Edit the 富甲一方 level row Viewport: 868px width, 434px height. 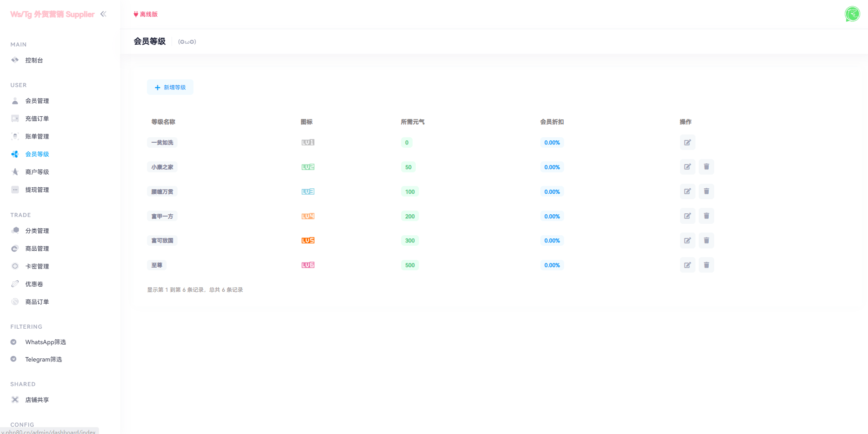coord(687,216)
